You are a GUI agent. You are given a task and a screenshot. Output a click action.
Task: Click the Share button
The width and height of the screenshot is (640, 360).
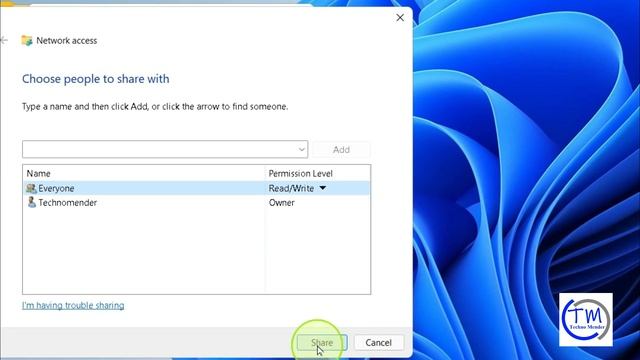coord(322,342)
